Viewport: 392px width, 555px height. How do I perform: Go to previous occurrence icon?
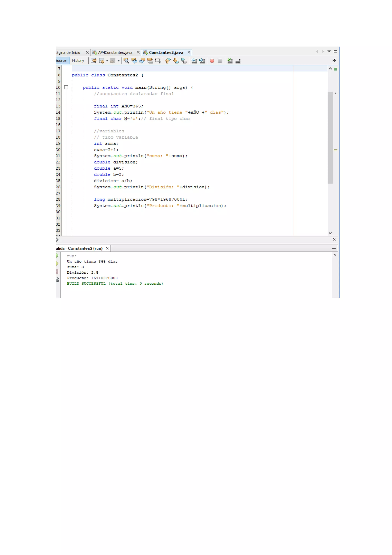(134, 61)
